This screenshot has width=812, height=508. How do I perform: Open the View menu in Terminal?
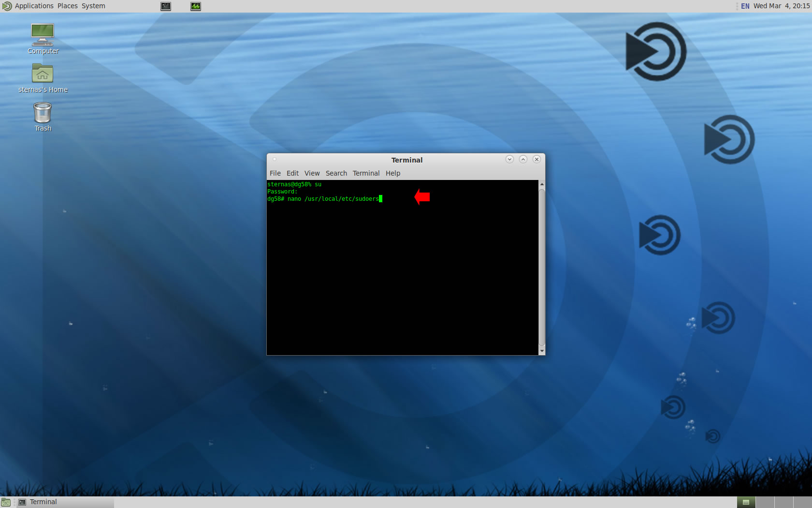click(312, 173)
